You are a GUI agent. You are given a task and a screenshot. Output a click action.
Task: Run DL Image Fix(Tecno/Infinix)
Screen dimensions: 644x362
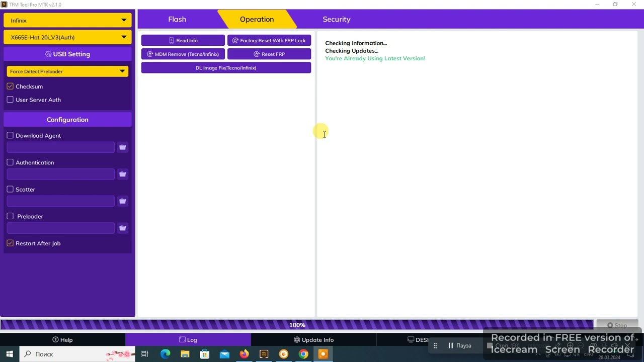point(226,68)
